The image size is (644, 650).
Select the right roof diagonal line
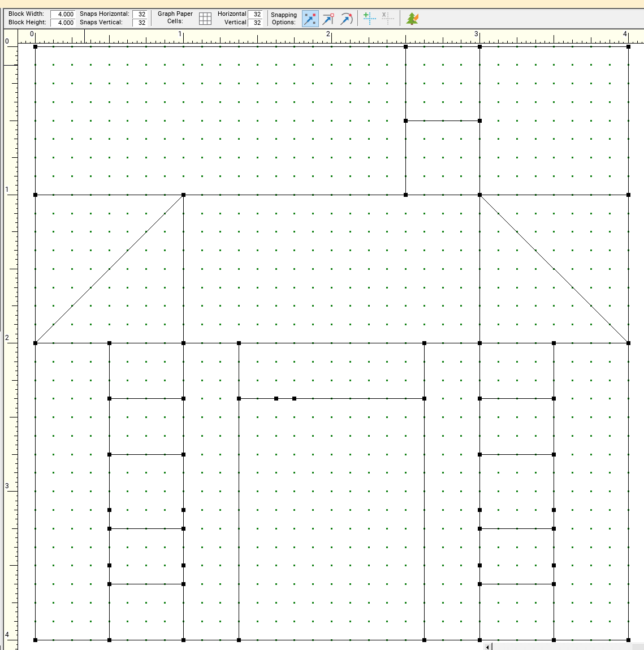[x=554, y=269]
